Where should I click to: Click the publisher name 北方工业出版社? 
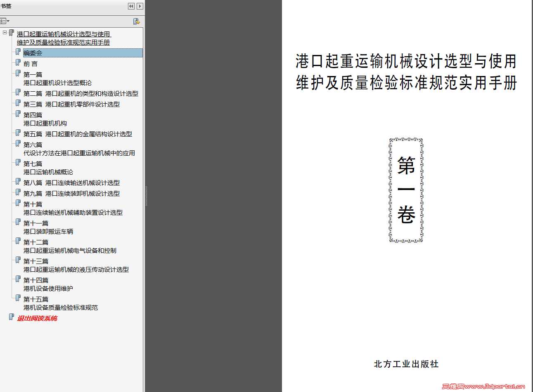(406, 364)
